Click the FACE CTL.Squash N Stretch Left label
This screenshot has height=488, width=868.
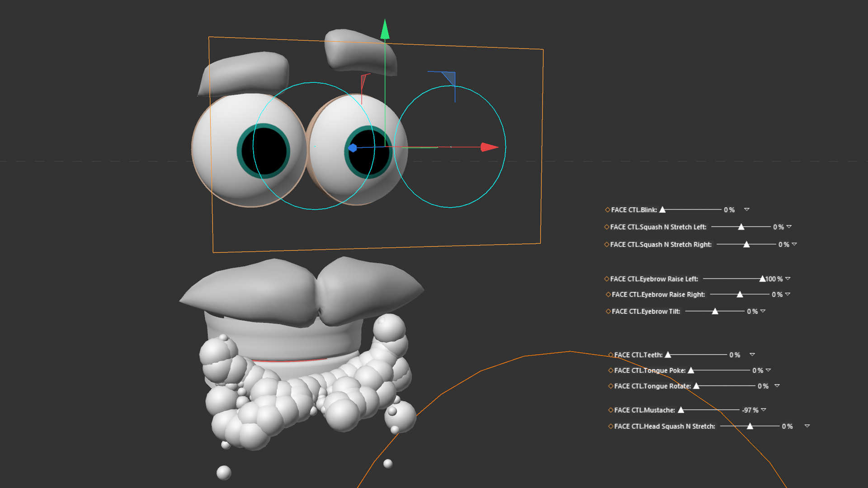(x=658, y=227)
